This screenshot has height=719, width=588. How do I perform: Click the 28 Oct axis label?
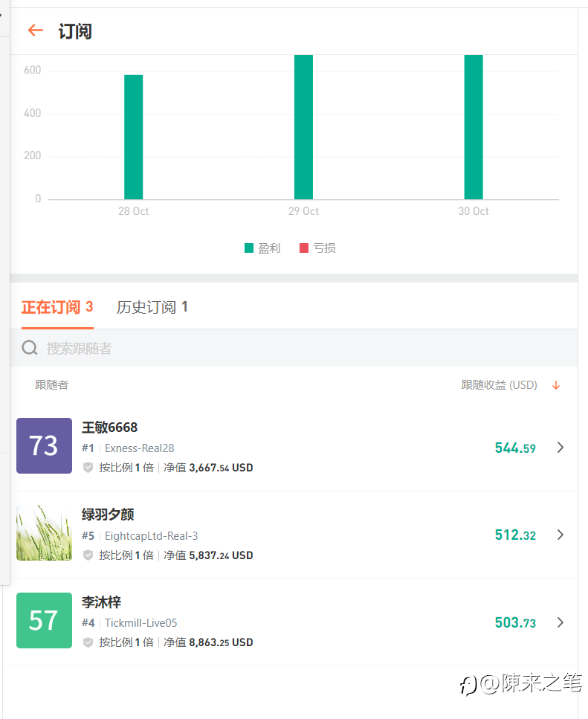[x=133, y=211]
